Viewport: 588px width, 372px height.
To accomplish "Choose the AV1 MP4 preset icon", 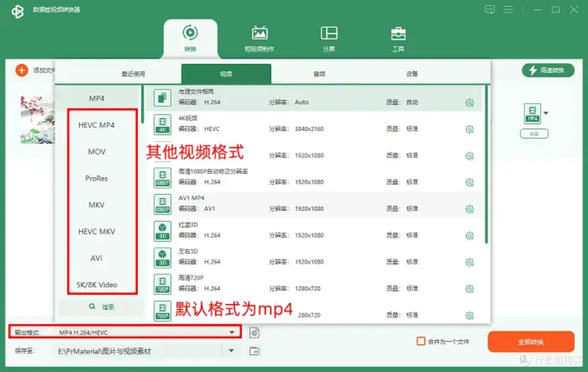I will (162, 204).
